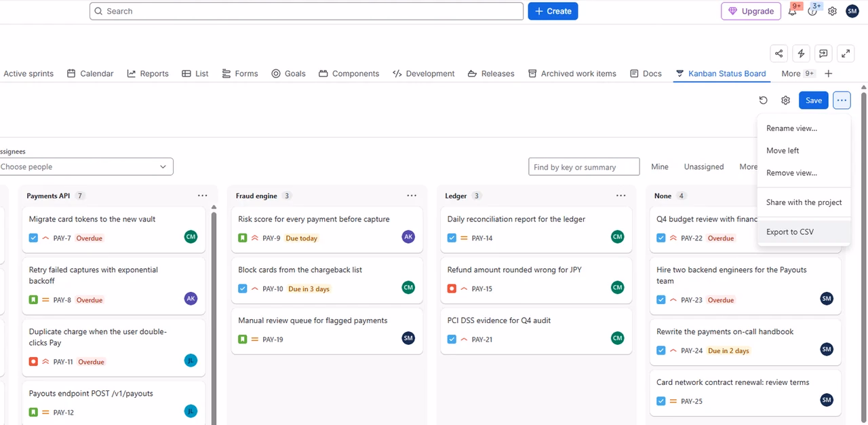The height and width of the screenshot is (425, 868).
Task: Open the notifications bell
Action: click(x=792, y=11)
